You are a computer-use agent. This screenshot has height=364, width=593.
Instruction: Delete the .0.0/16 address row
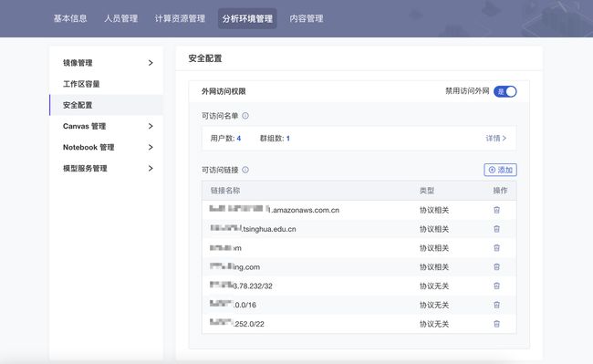click(x=496, y=305)
